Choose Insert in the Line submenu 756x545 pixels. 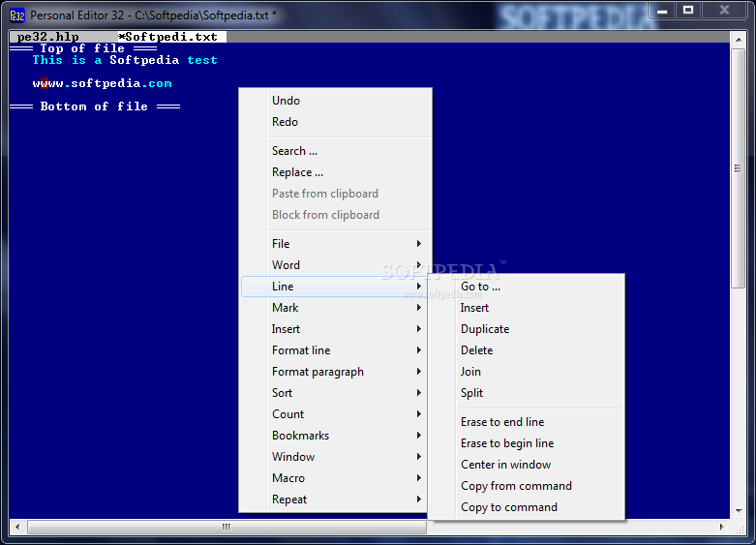[526, 307]
